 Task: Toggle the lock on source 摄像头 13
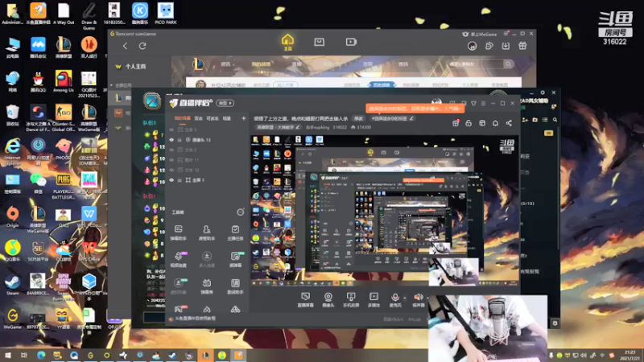180,140
